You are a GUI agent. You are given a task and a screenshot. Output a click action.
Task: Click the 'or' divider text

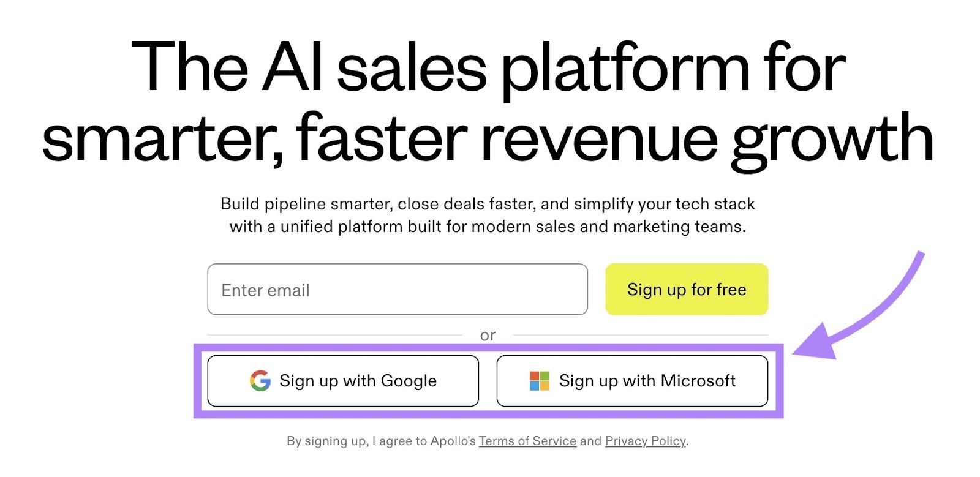coord(488,335)
